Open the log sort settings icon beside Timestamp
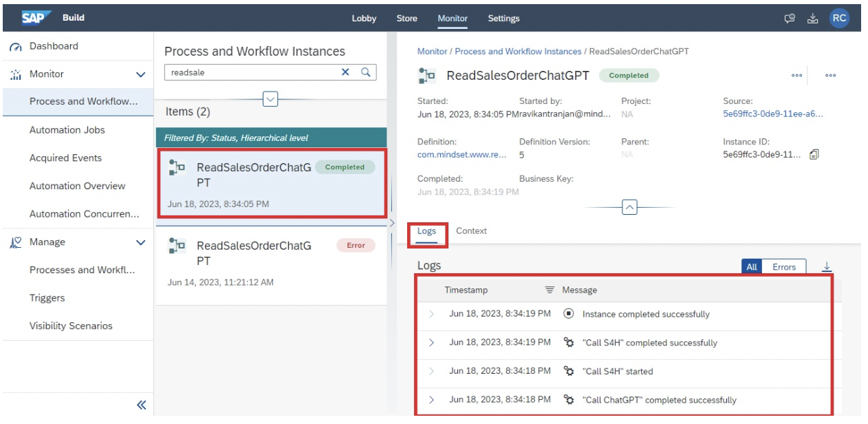Screen dimensions: 868x424 click(550, 290)
